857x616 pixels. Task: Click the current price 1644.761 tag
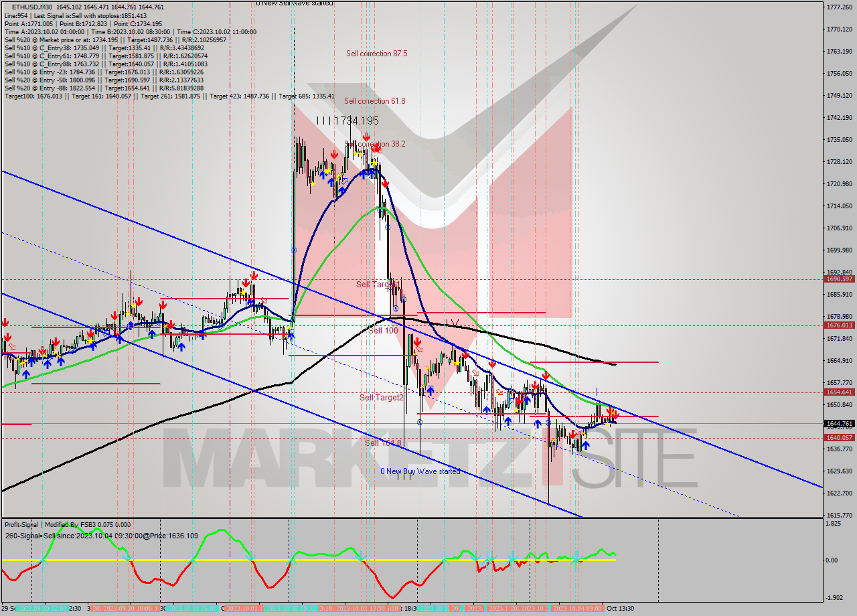tap(840, 423)
